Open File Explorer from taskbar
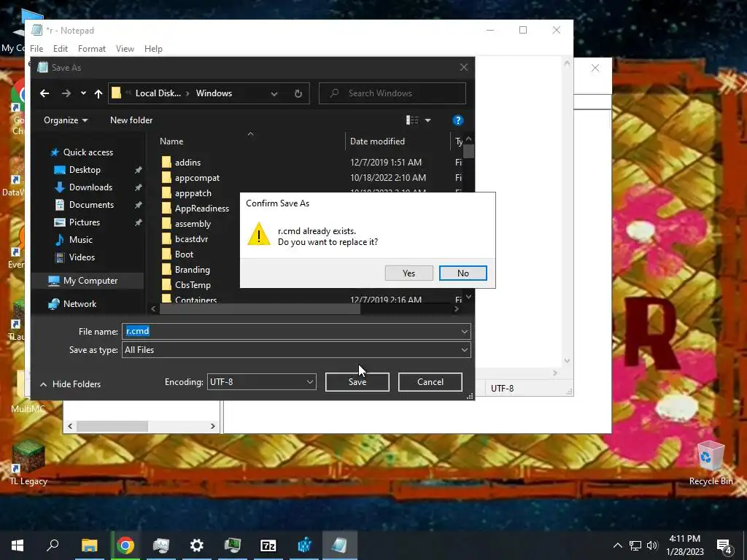Image resolution: width=747 pixels, height=560 pixels. 89,545
